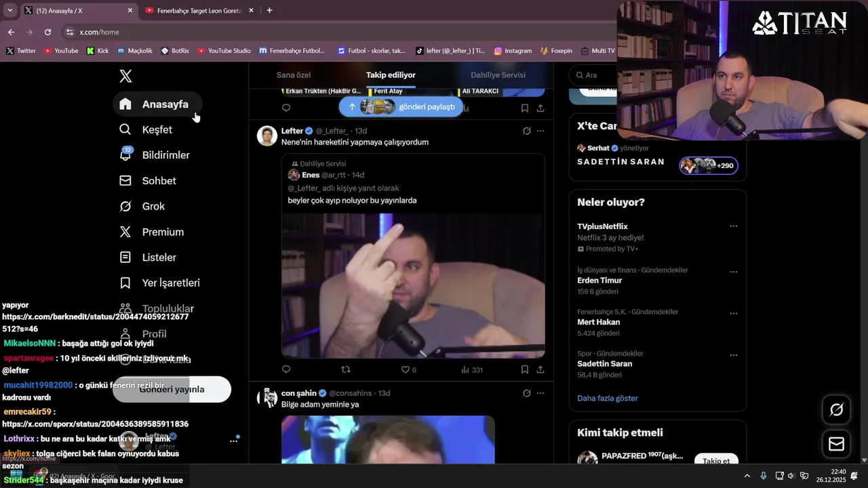Open Sohbet messages
Screen dimensions: 868x488
click(x=148, y=181)
